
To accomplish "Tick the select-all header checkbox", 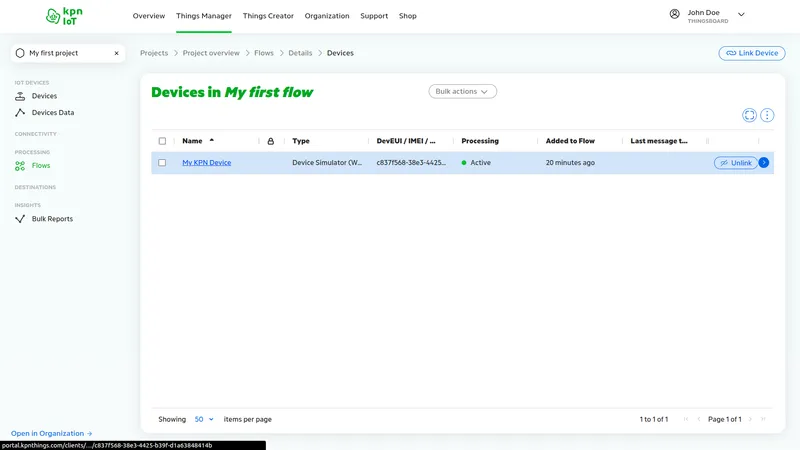I will click(x=162, y=141).
